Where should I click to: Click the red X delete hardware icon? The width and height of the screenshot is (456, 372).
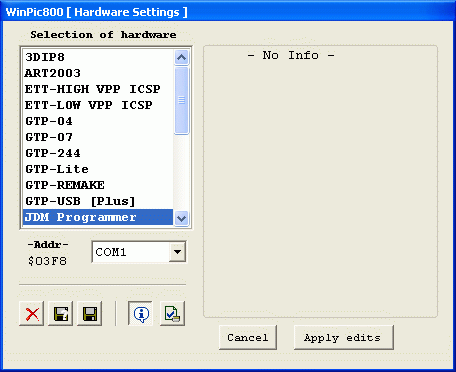click(x=32, y=313)
